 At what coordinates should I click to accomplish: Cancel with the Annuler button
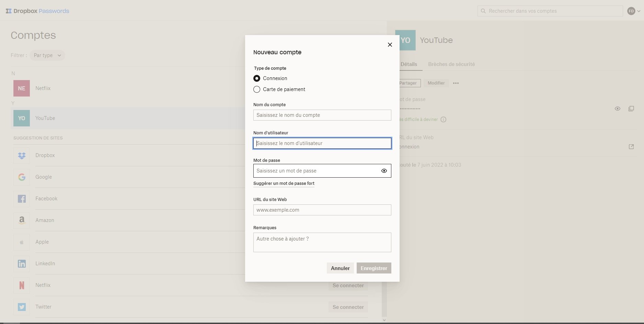click(x=340, y=268)
